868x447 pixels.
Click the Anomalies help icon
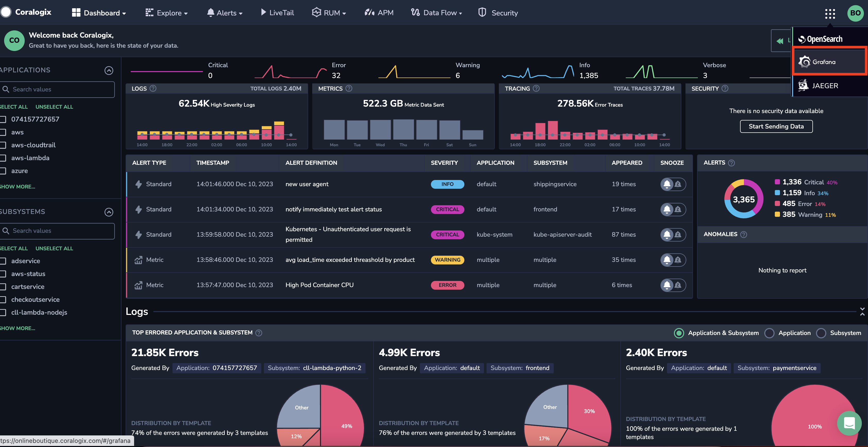point(744,234)
